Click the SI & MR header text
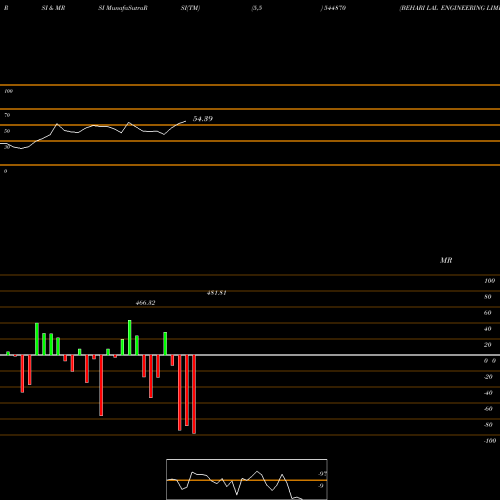This screenshot has width=500, height=500. (53, 8)
